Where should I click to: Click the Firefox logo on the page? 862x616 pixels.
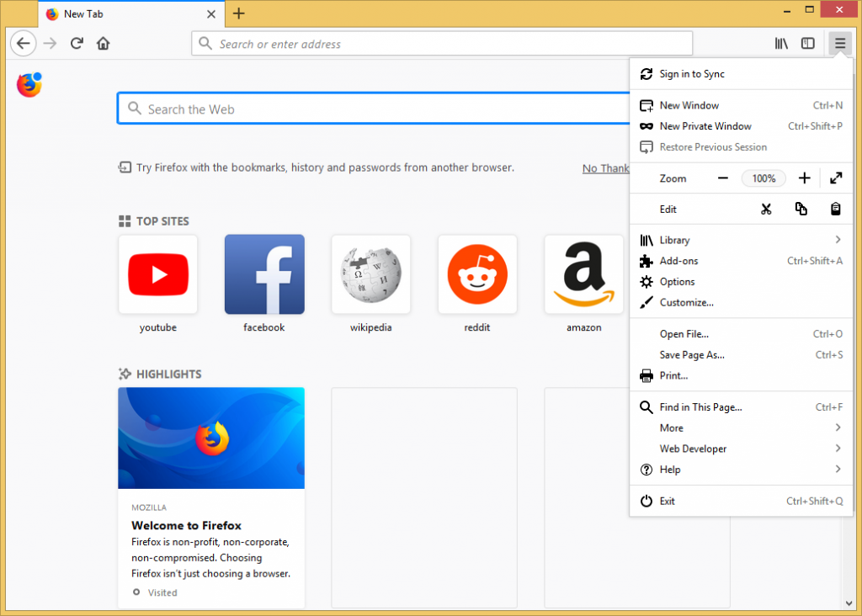pos(29,85)
